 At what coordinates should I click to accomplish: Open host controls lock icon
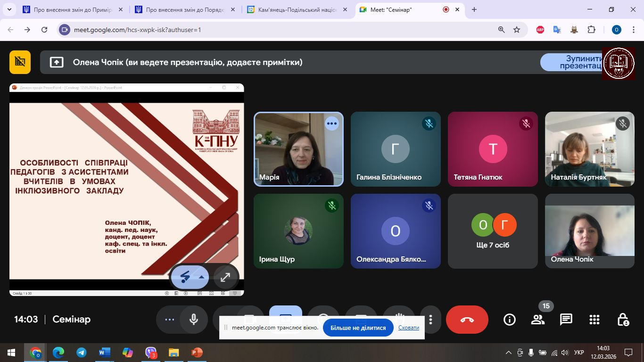pos(623,320)
